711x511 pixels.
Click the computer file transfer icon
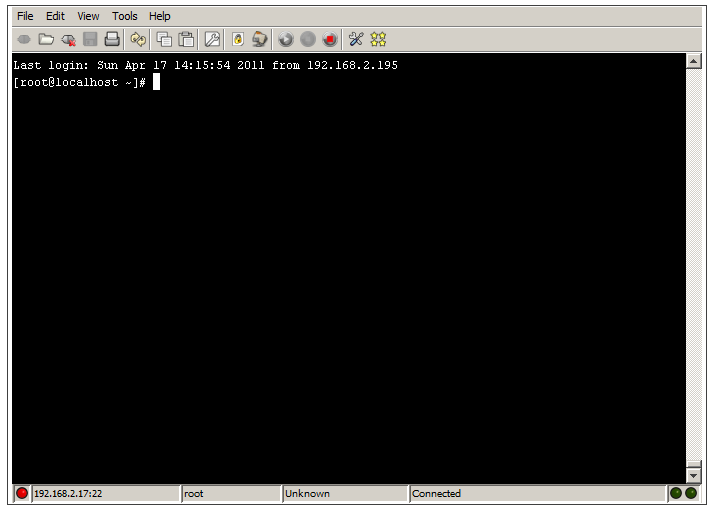260,39
